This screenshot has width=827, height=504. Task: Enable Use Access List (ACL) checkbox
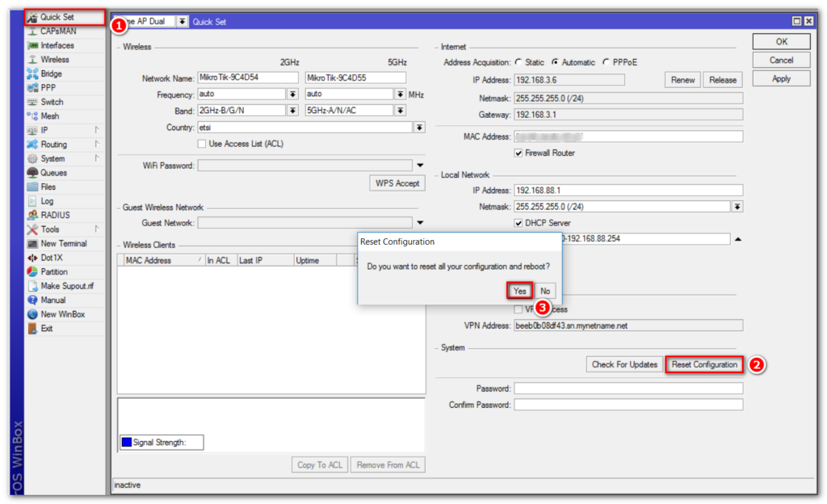[x=202, y=144]
